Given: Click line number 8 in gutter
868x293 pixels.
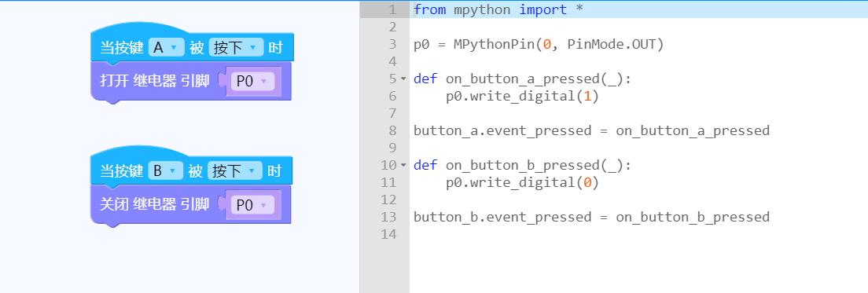Looking at the screenshot, I should [392, 130].
